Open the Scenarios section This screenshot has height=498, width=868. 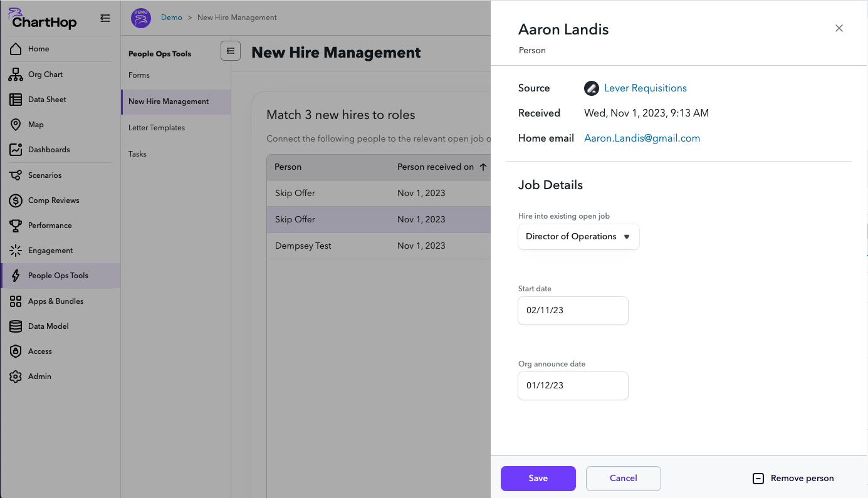click(x=16, y=175)
